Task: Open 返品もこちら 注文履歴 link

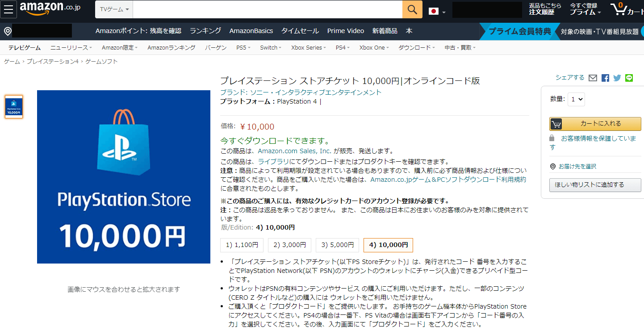Action: pyautogui.click(x=545, y=9)
